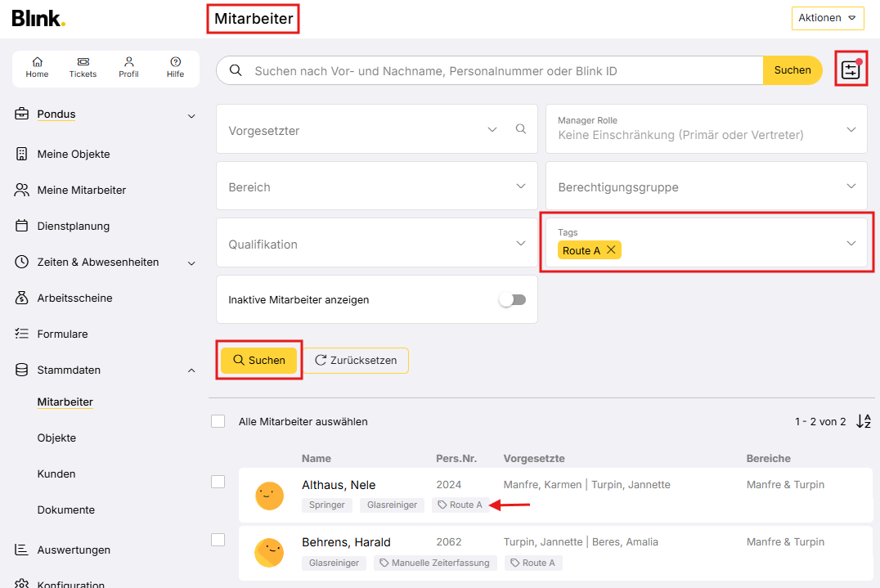Check Alle Mitarbeiter auswählen box
The image size is (880, 588).
[218, 421]
